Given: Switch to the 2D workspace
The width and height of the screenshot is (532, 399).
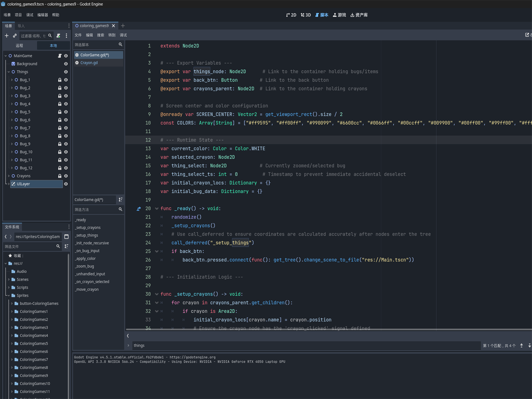Looking at the screenshot, I should (291, 15).
